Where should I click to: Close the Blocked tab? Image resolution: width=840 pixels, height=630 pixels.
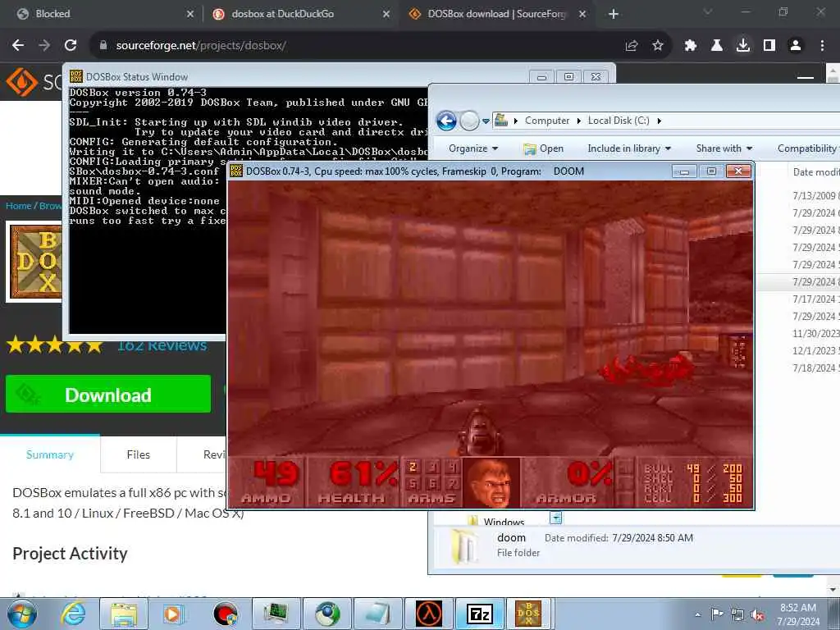coord(190,14)
